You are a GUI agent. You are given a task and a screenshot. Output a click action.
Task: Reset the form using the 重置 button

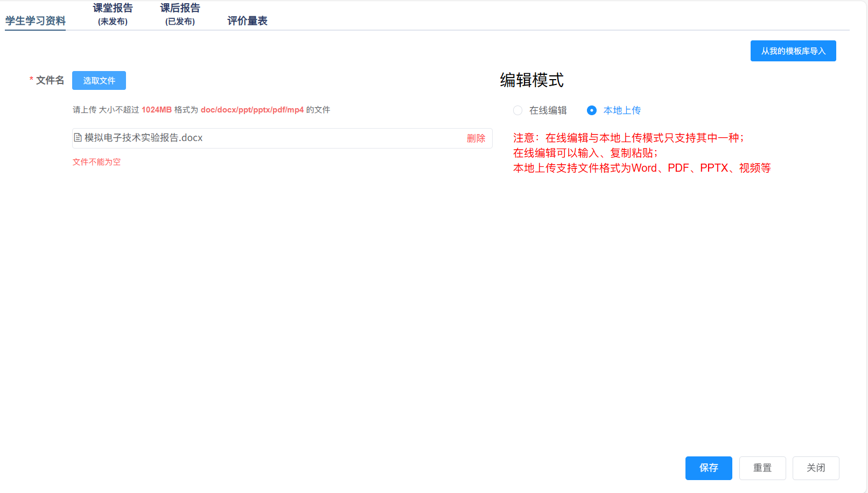[762, 468]
